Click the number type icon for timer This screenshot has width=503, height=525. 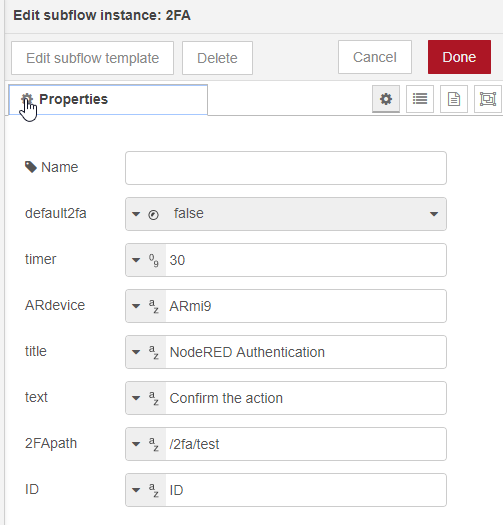click(x=154, y=260)
